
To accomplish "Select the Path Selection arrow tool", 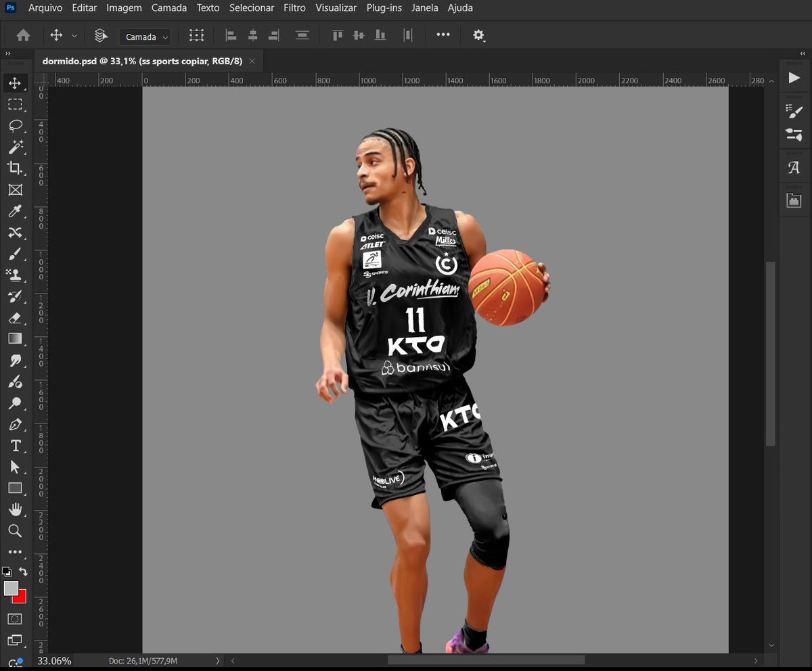I will [x=15, y=467].
